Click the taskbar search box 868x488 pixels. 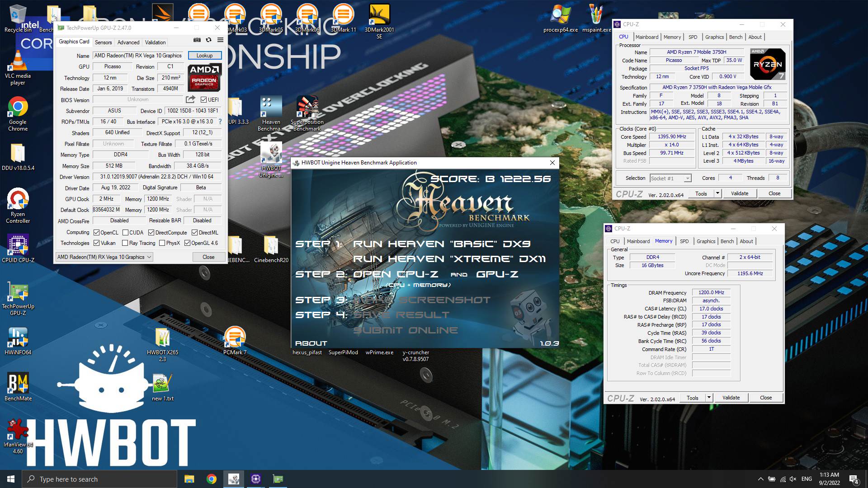tap(99, 479)
